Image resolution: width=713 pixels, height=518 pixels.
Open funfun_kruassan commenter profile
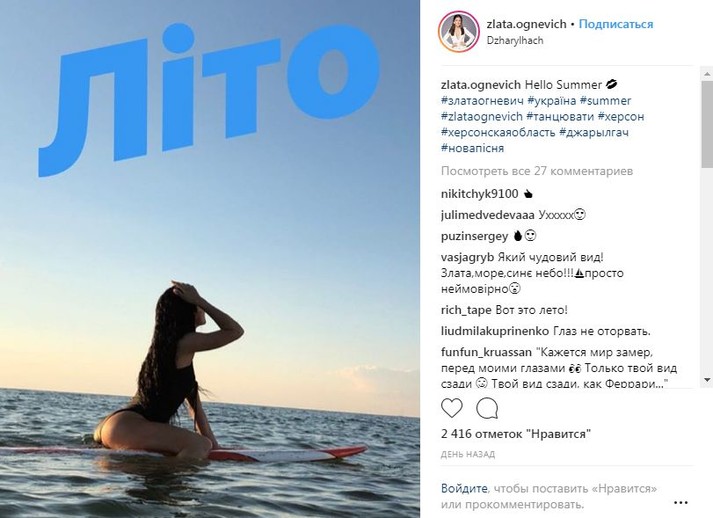486,352
